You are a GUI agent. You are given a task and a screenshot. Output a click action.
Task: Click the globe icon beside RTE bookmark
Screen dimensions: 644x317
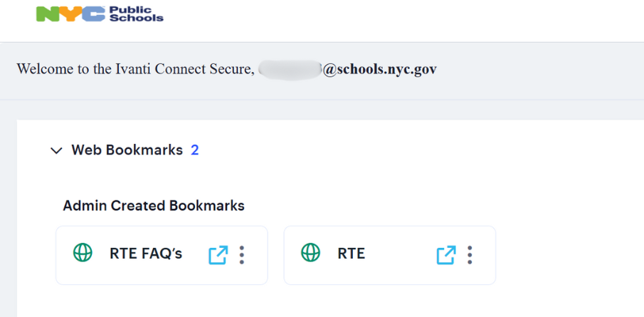coord(310,252)
